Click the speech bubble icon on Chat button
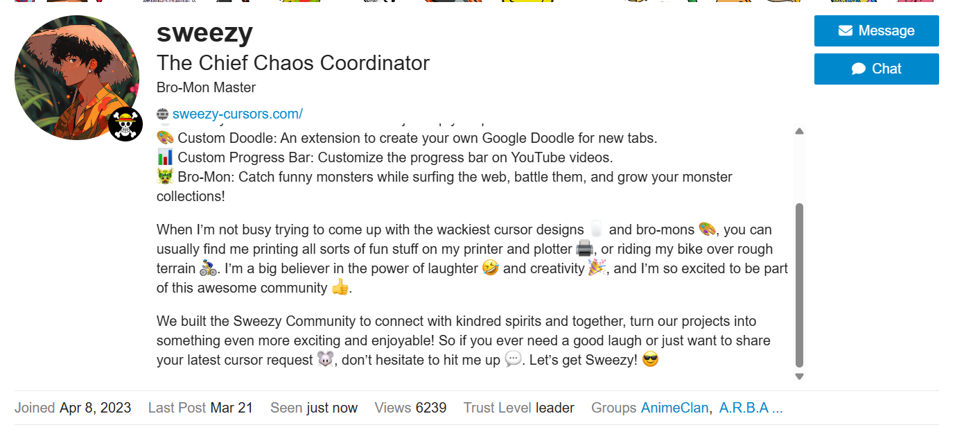This screenshot has height=432, width=980. [x=859, y=69]
